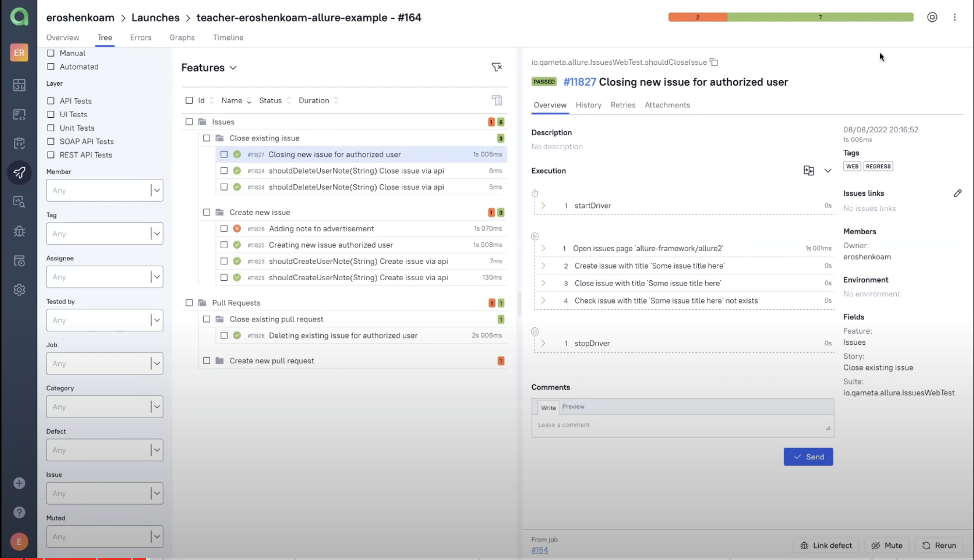
Task: Open the Settings gear in the sidebar
Action: [19, 290]
